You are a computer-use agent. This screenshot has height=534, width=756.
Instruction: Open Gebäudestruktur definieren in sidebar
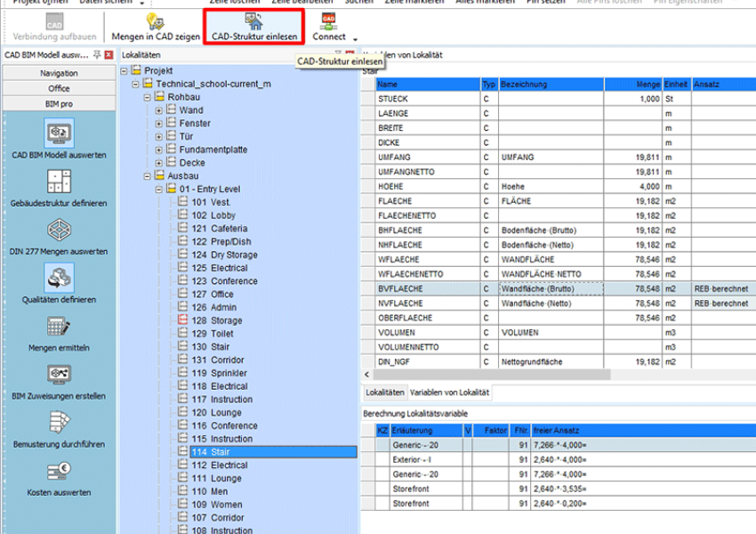tap(59, 182)
